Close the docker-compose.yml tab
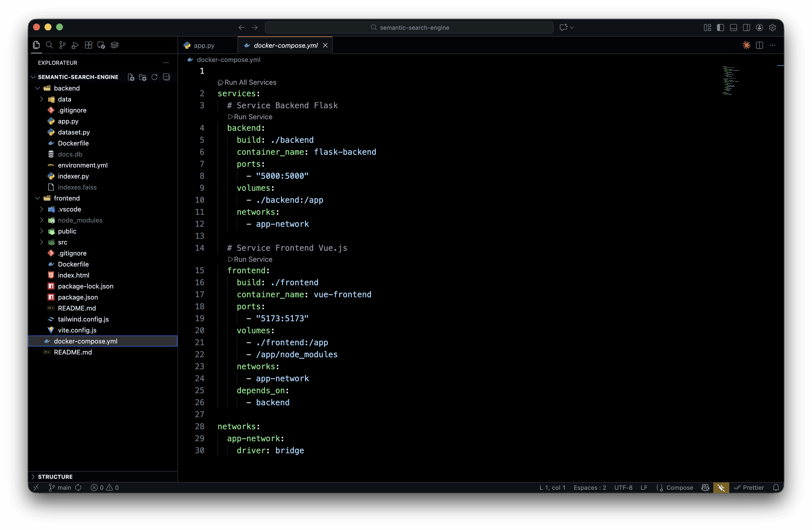The height and width of the screenshot is (530, 812). (325, 45)
